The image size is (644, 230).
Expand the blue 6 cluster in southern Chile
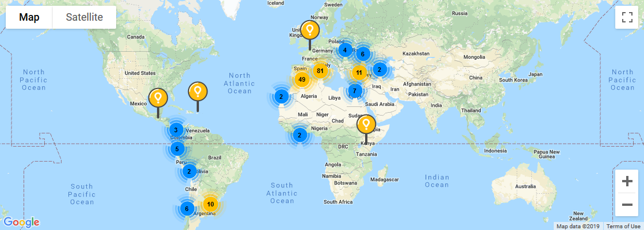click(186, 209)
